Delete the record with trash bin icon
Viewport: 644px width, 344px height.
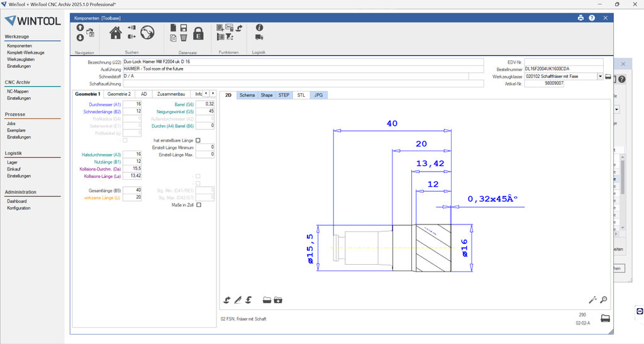coord(184,38)
